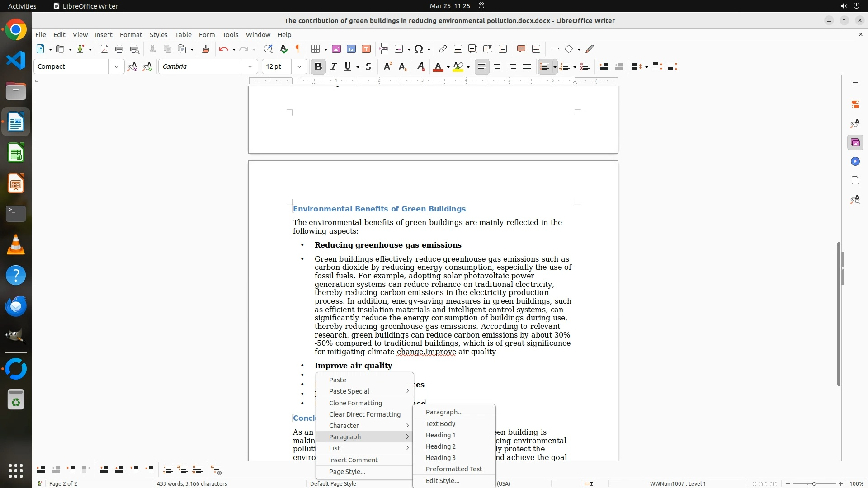This screenshot has height=488, width=868.
Task: Click the Thunderbird icon in dock
Action: (x=16, y=306)
